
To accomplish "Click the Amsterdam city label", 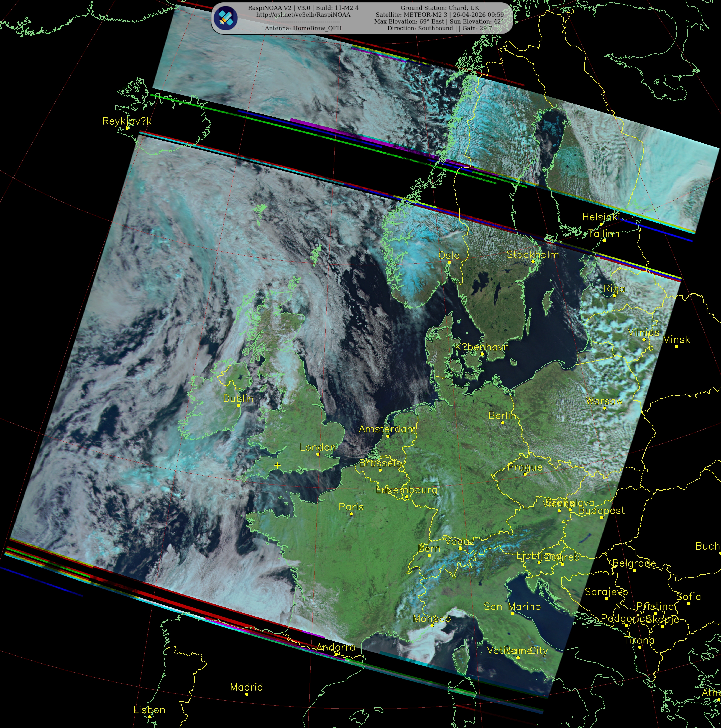I will click(387, 429).
